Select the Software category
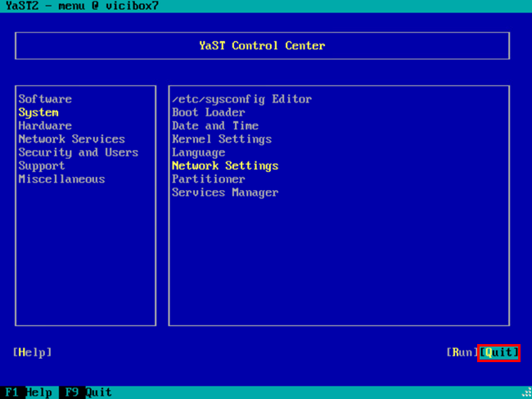 point(45,99)
